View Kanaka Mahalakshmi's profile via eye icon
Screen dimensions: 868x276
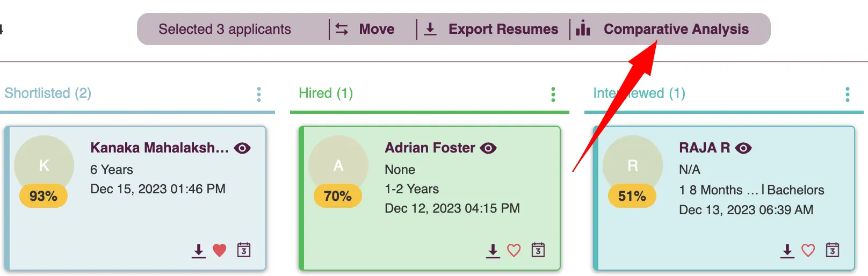(x=242, y=148)
